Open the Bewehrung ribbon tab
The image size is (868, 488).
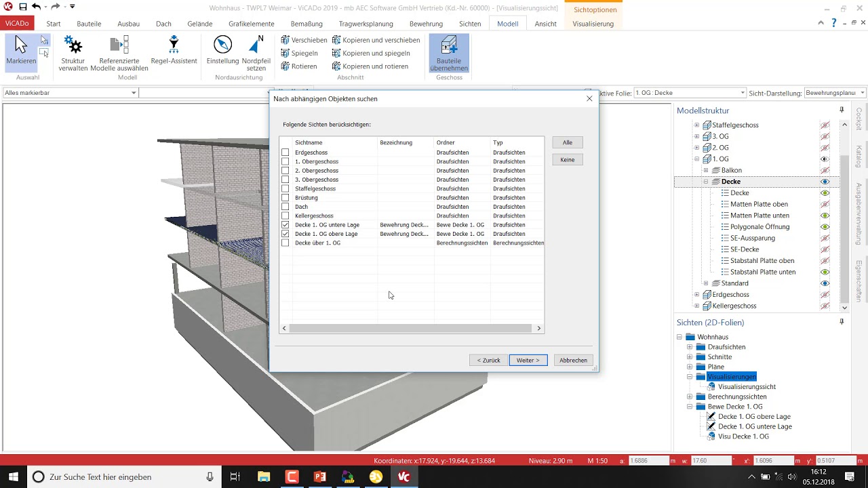point(426,24)
